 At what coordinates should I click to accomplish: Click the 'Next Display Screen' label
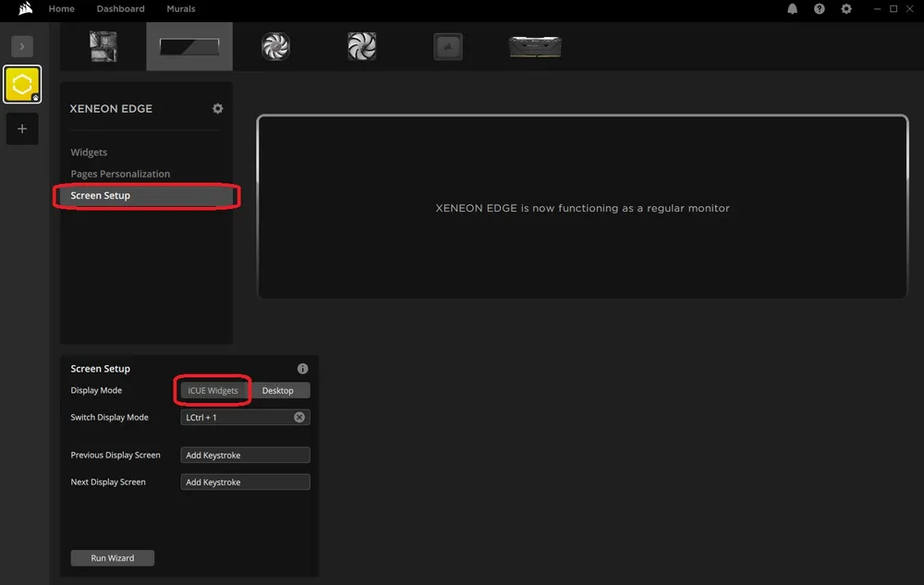pos(108,481)
